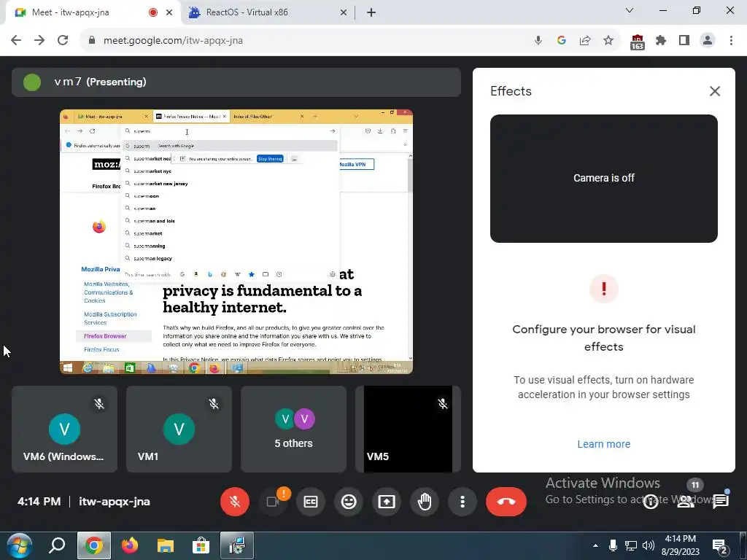The image size is (747, 560).
Task: Show hidden system tray icons
Action: point(595,545)
